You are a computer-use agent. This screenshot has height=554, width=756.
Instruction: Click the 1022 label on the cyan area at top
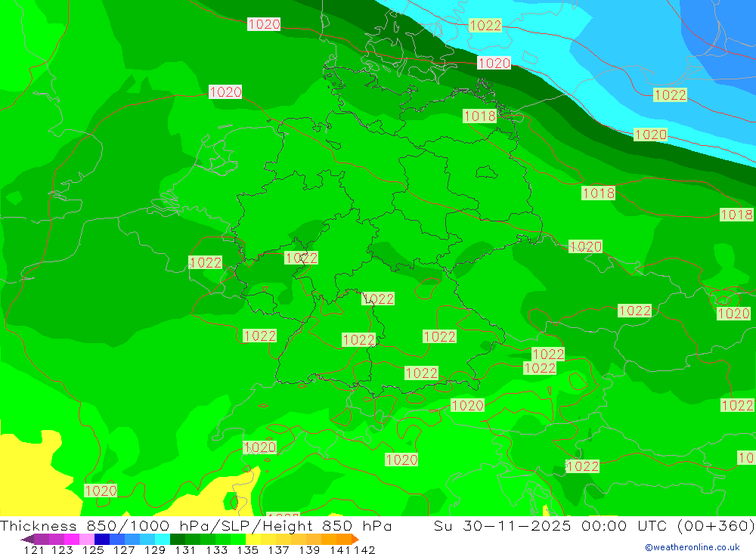coord(485,25)
